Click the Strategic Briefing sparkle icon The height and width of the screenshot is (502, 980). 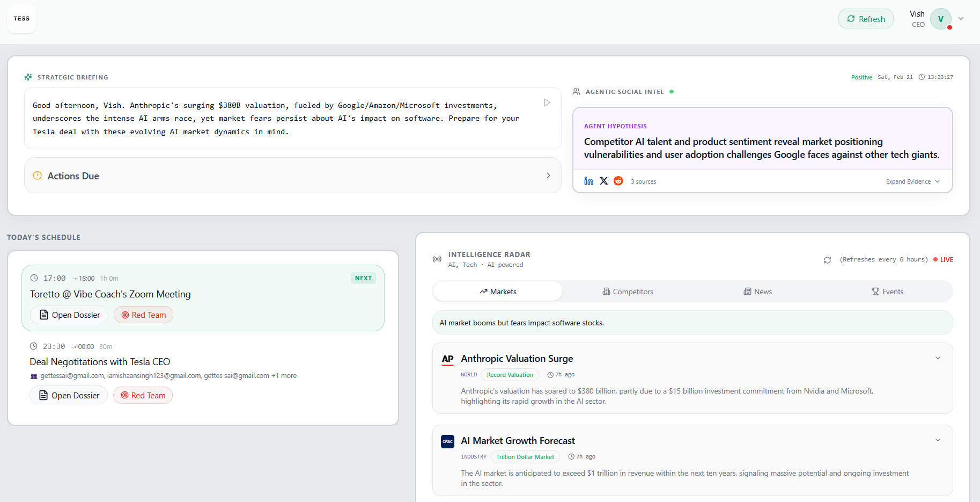(28, 77)
